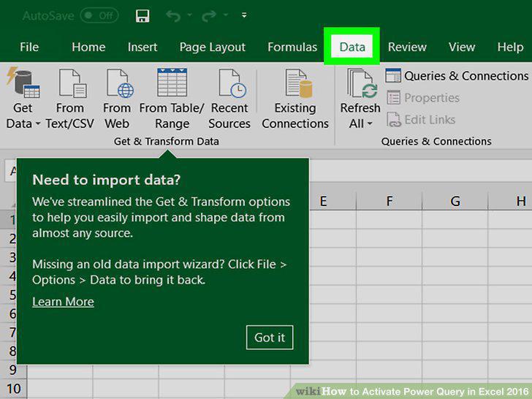Open the File menu tab
Image resolution: width=532 pixels, height=399 pixels.
(29, 47)
